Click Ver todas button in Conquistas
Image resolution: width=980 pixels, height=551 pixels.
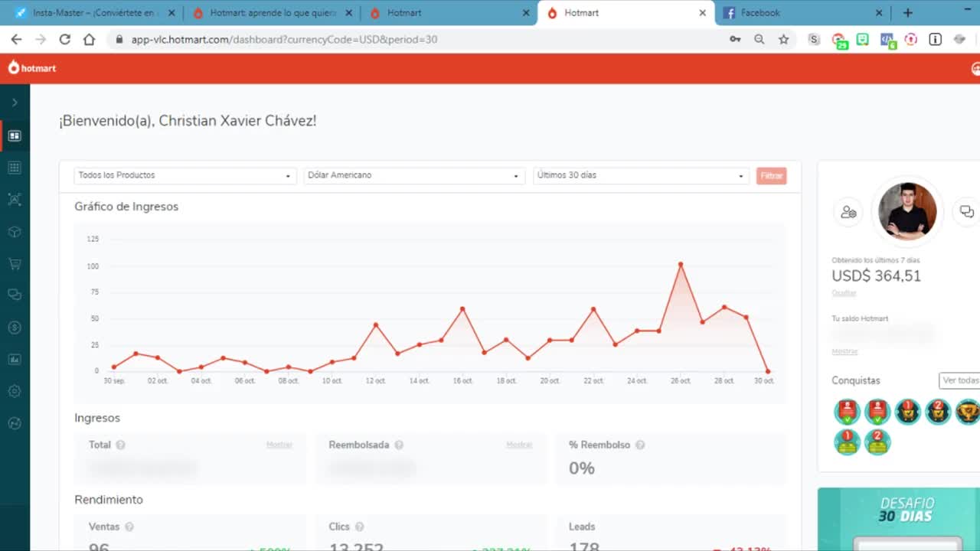coord(959,380)
